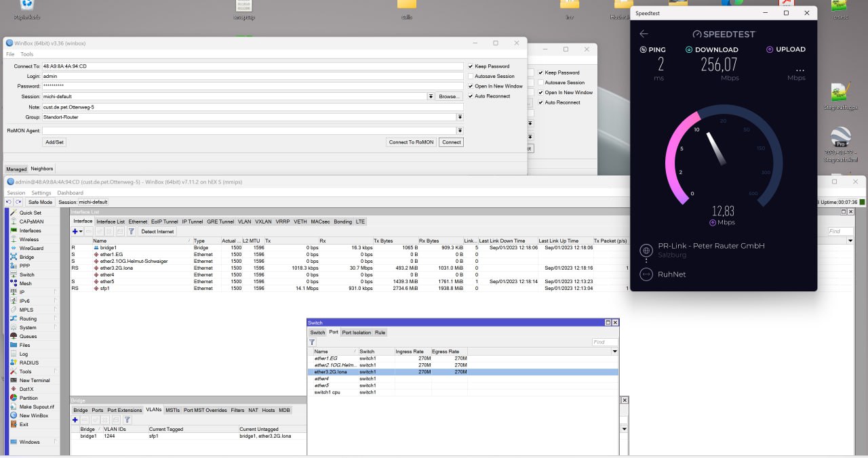Open the Group dropdown list
868x458 pixels.
[x=460, y=117]
